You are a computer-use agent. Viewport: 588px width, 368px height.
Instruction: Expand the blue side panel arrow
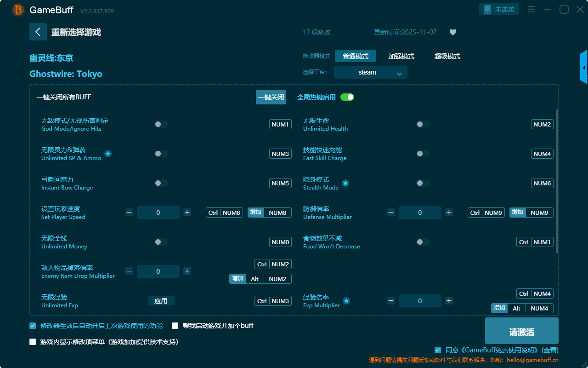pos(584,67)
